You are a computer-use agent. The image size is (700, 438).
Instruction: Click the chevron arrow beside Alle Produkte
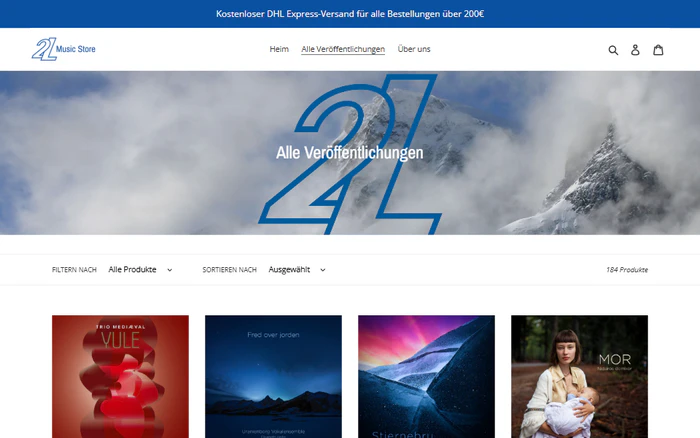coord(170,270)
